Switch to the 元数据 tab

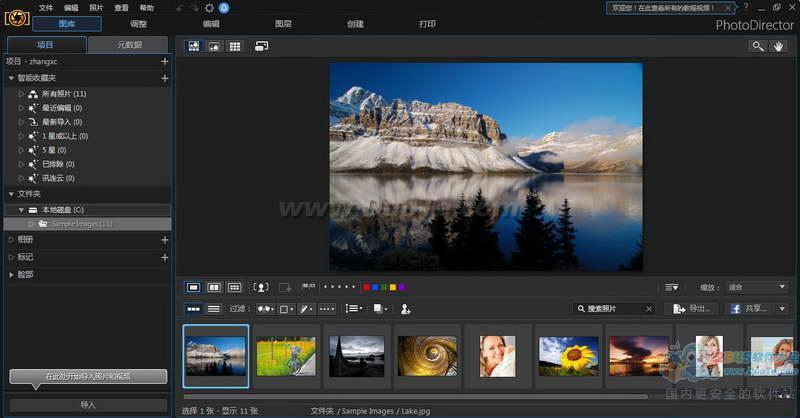[x=129, y=45]
